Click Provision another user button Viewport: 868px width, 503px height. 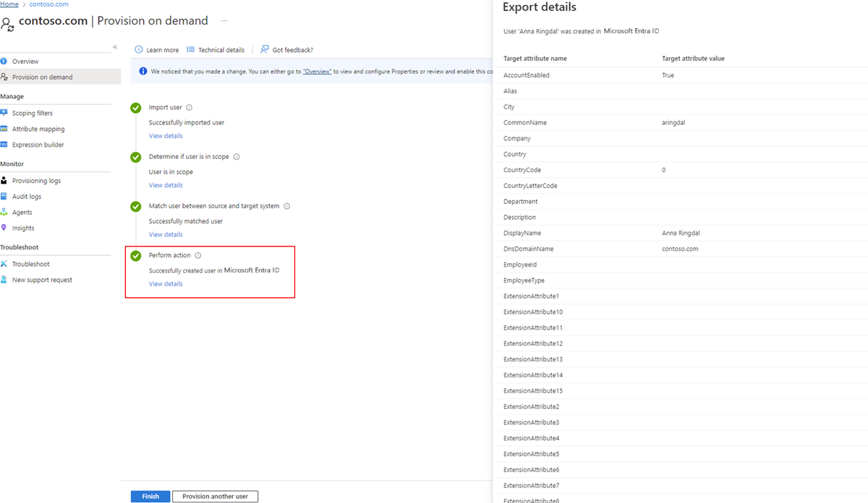pos(215,496)
